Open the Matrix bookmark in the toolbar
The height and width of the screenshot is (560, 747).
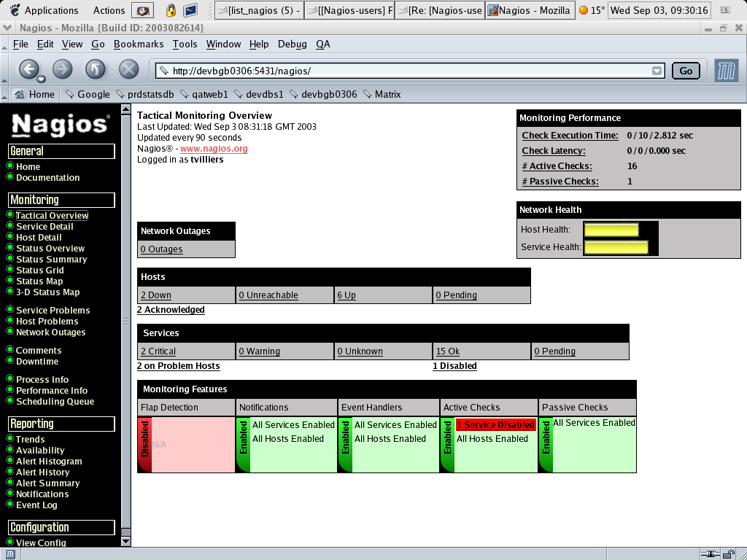pos(382,94)
